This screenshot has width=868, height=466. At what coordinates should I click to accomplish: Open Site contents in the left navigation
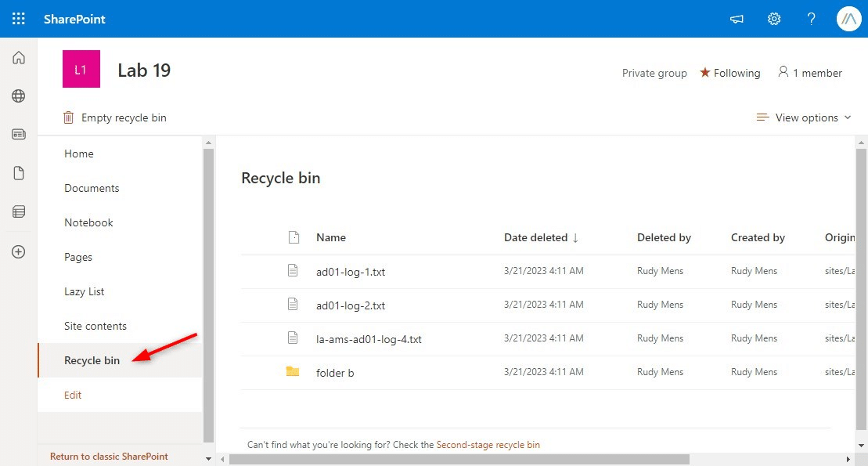[x=95, y=326]
